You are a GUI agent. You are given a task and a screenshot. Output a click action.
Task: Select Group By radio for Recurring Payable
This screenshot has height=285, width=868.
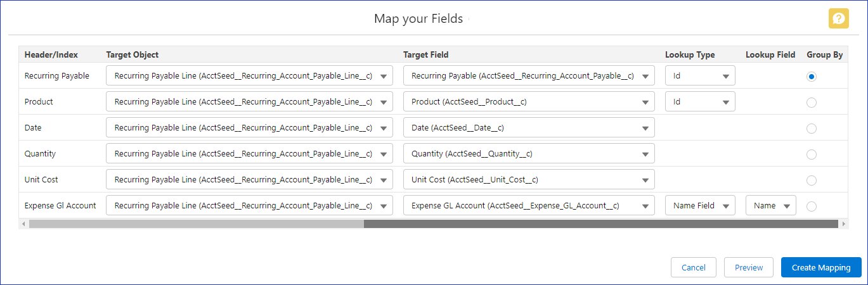[x=812, y=76]
